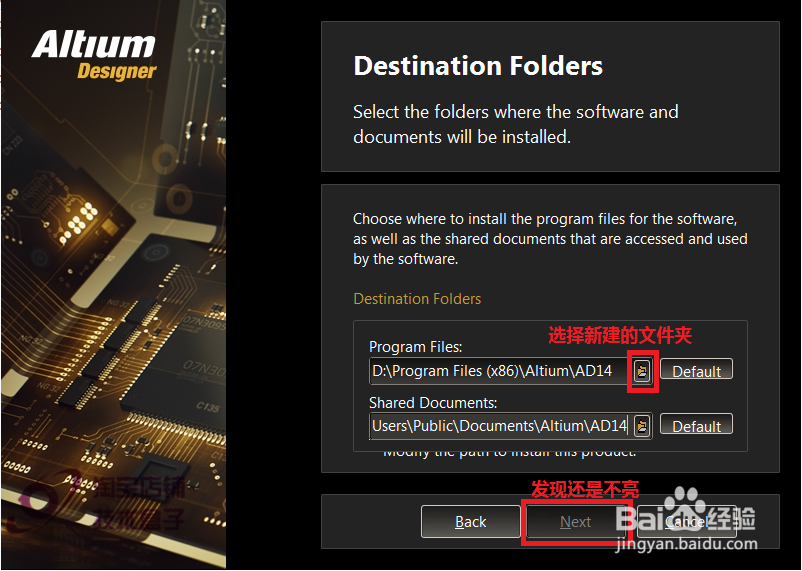Click the circuit board artwork panel
This screenshot has height=571, width=802.
click(114, 284)
